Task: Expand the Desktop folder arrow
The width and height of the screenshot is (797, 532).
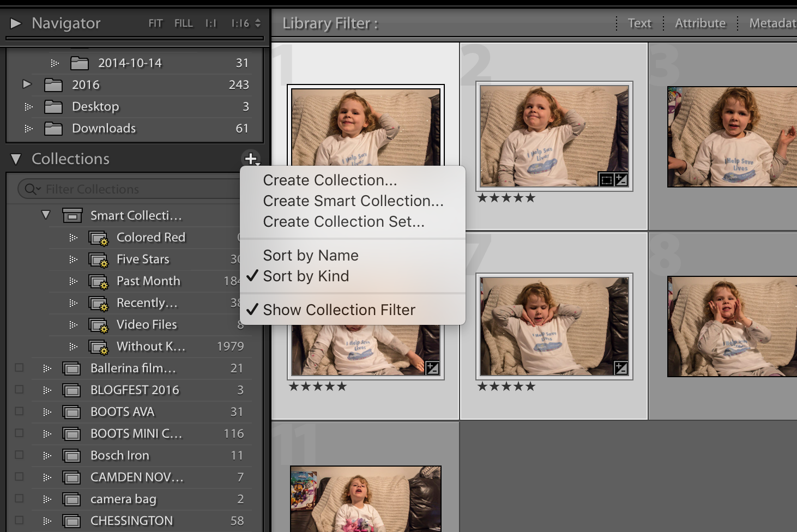Action: pos(28,107)
